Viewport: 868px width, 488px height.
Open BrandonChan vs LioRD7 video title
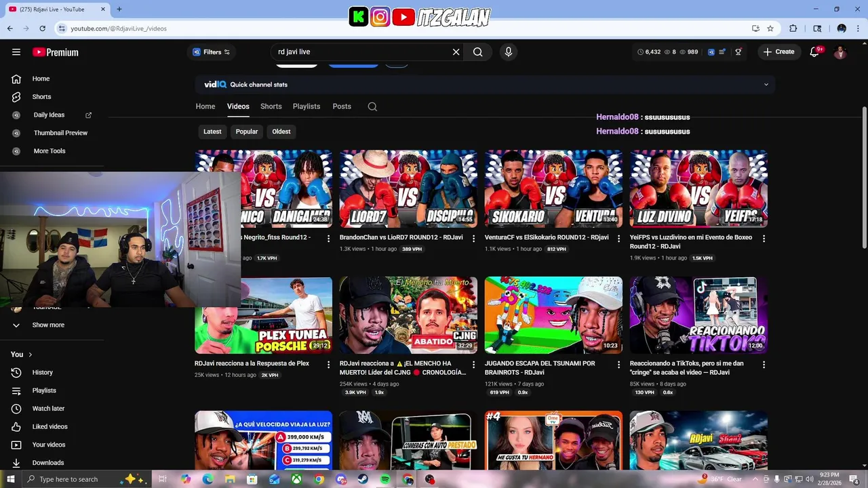(401, 238)
